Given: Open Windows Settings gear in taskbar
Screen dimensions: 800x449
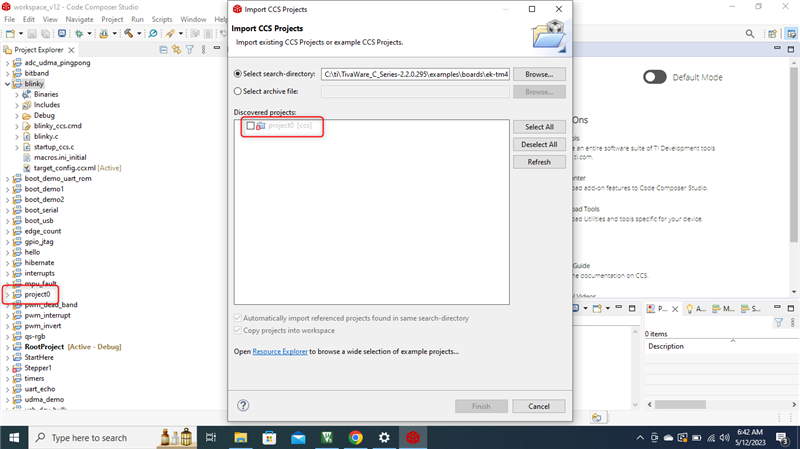Looking at the screenshot, I should click(x=384, y=437).
